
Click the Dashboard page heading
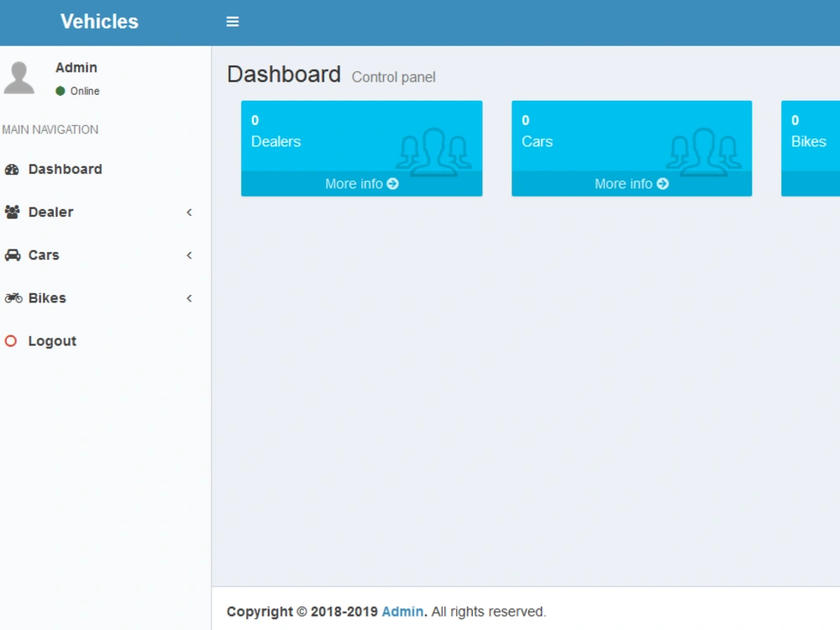284,75
